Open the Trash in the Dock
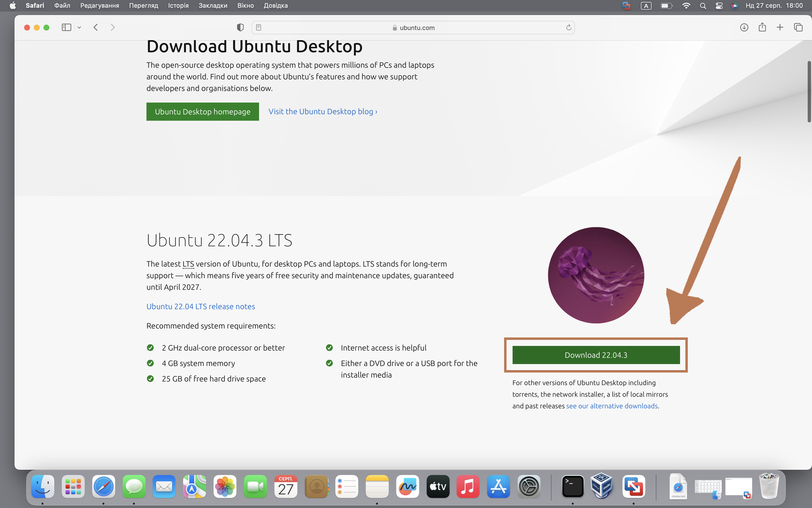The height and width of the screenshot is (508, 812). click(769, 486)
